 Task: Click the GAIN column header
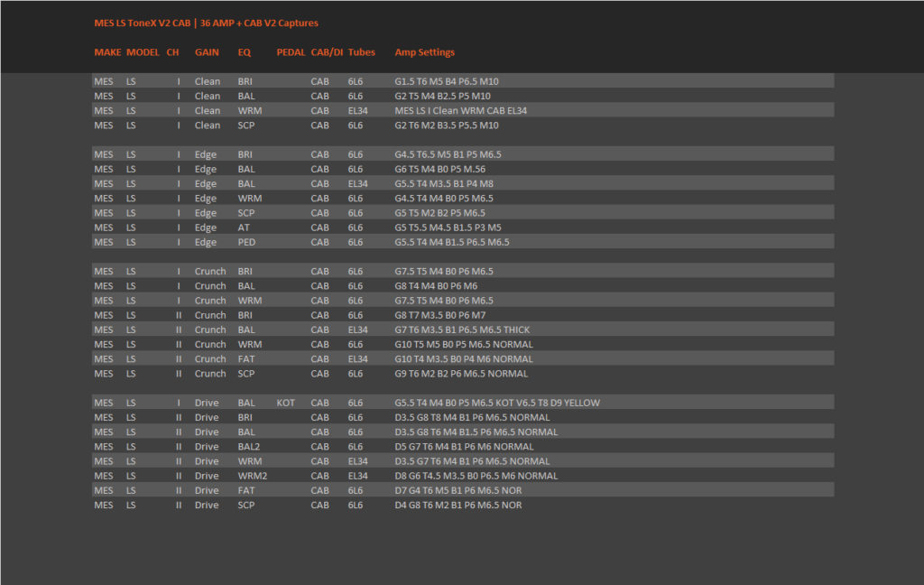(x=207, y=51)
